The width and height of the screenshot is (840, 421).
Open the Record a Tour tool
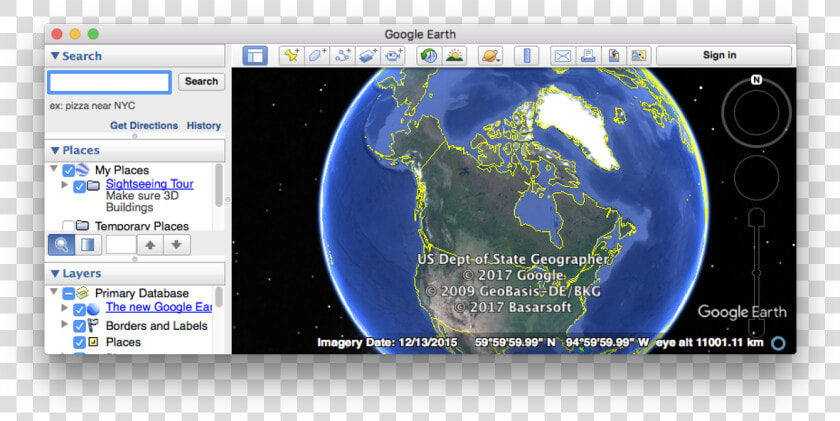pos(393,55)
